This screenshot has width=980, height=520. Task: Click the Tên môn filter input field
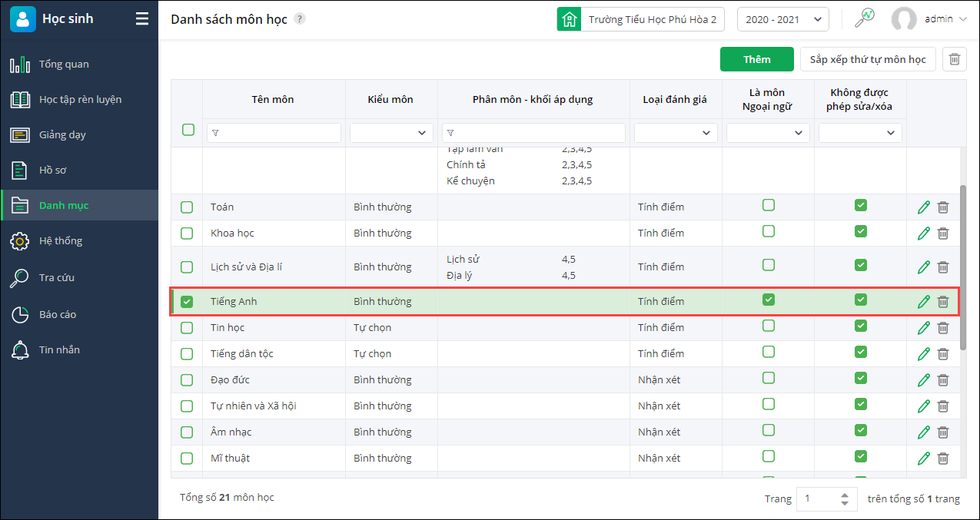(x=274, y=133)
